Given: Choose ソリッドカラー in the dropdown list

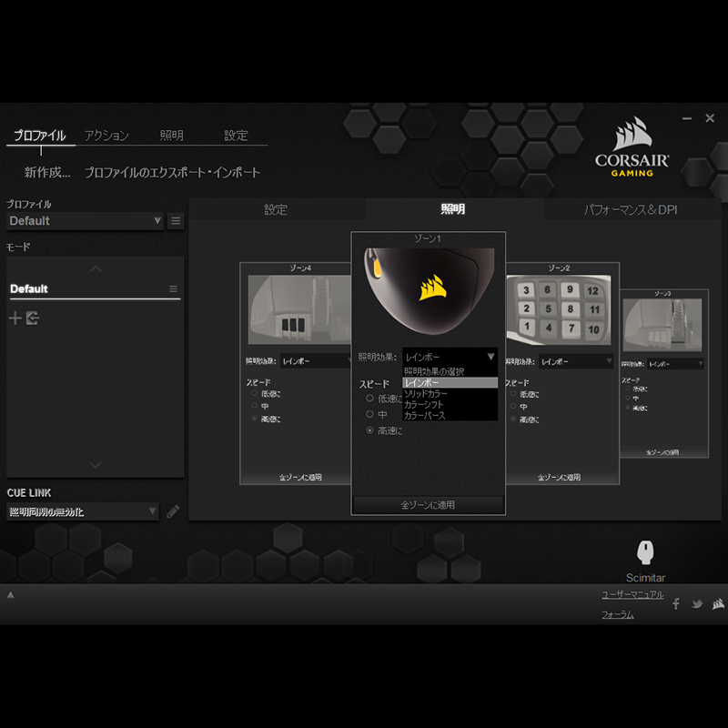Looking at the screenshot, I should (x=450, y=393).
